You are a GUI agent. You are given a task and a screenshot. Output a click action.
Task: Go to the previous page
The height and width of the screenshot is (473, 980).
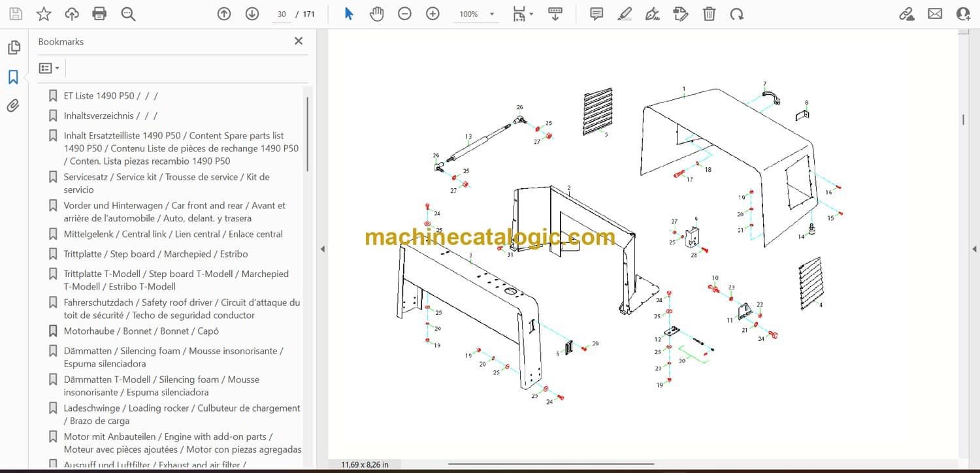click(224, 14)
